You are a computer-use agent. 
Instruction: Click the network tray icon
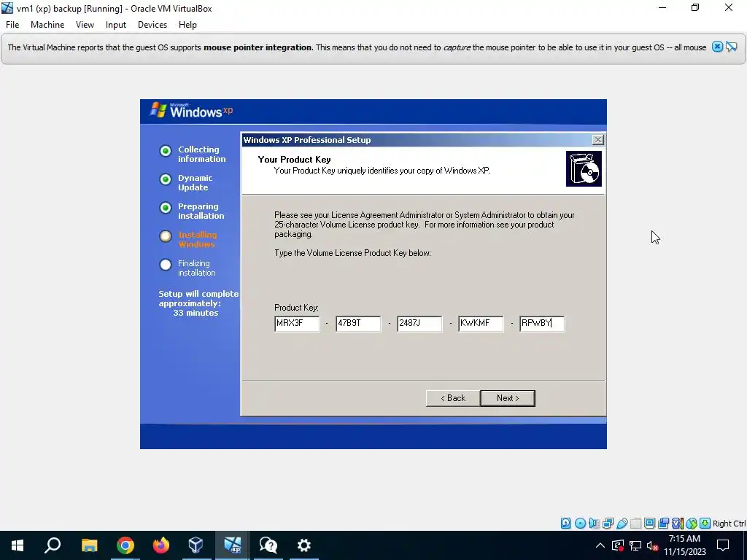click(x=635, y=545)
